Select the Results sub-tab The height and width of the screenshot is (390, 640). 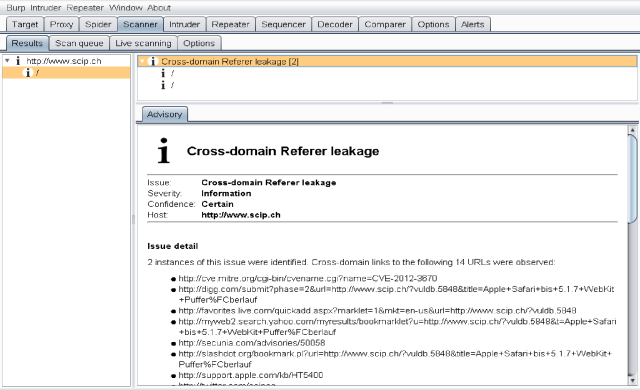click(27, 43)
